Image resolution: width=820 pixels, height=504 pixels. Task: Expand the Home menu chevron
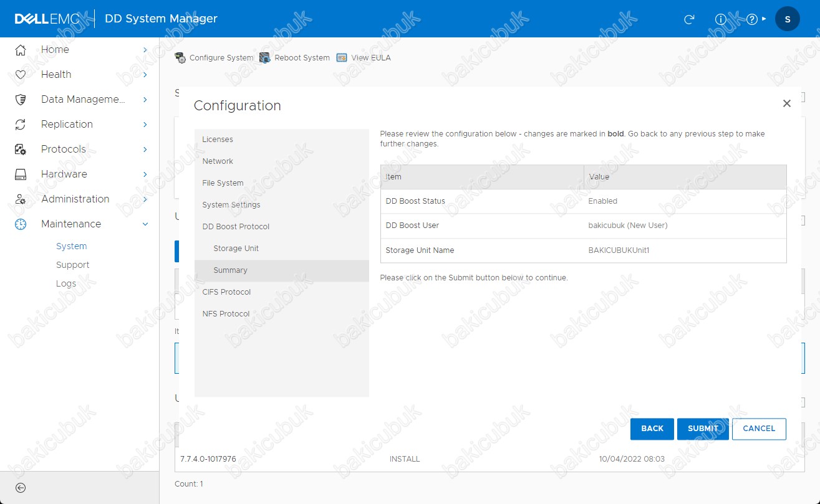pyautogui.click(x=145, y=49)
